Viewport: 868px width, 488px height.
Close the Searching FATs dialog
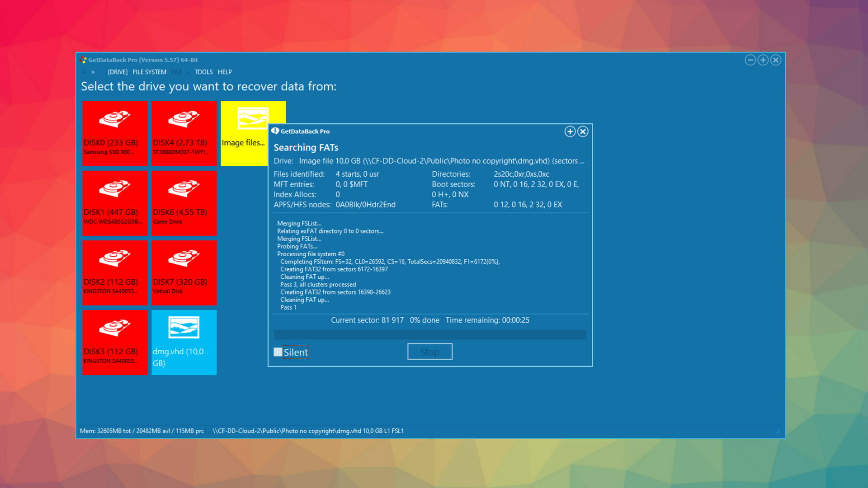(583, 131)
